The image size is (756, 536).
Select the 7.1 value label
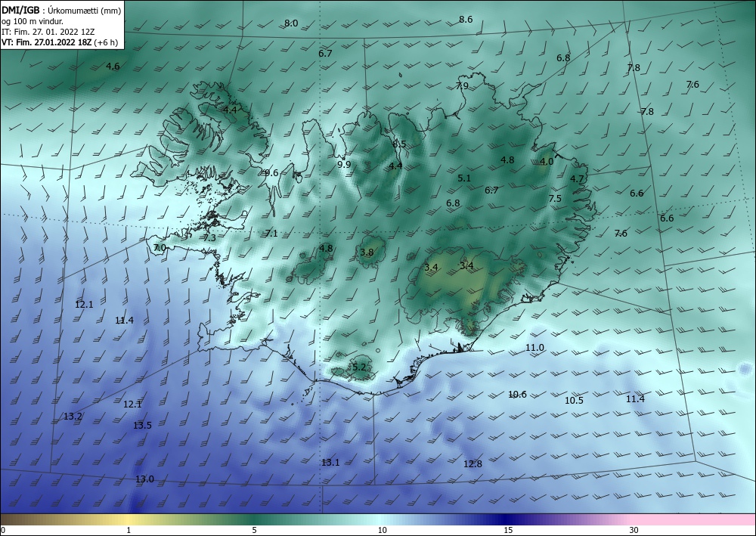tap(271, 234)
